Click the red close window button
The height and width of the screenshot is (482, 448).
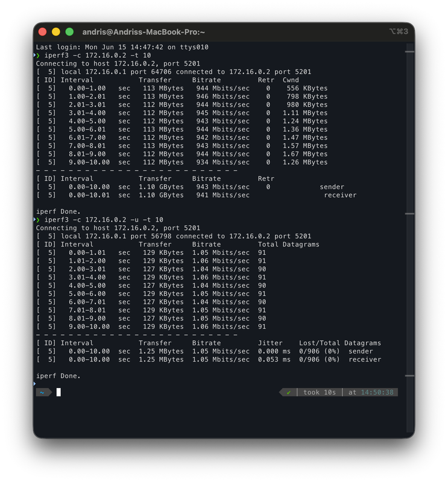(42, 32)
